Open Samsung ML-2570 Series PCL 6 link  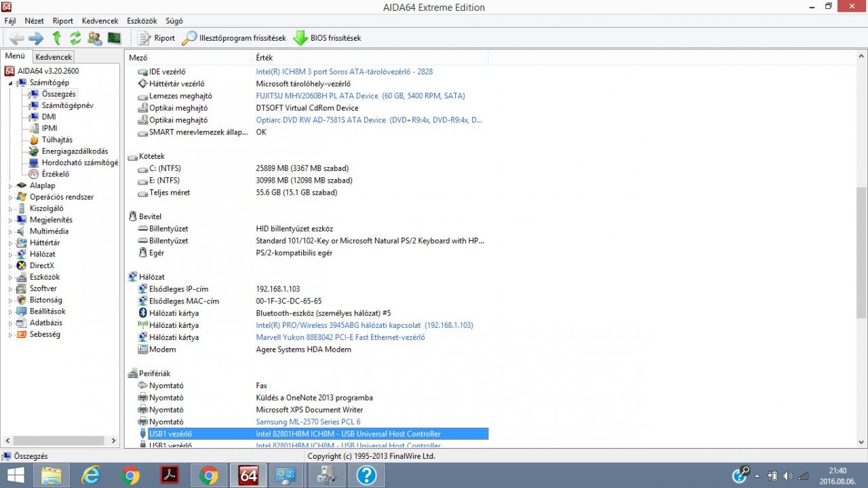pos(308,422)
